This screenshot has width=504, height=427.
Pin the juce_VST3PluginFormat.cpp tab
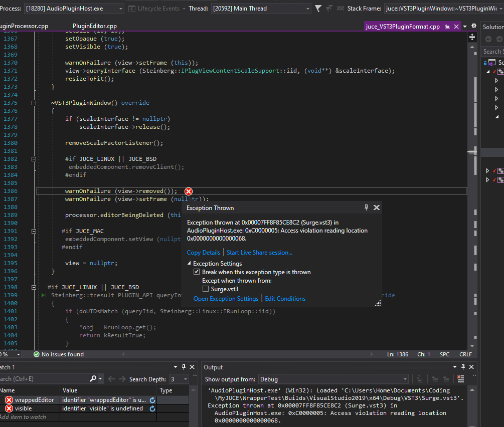[446, 27]
